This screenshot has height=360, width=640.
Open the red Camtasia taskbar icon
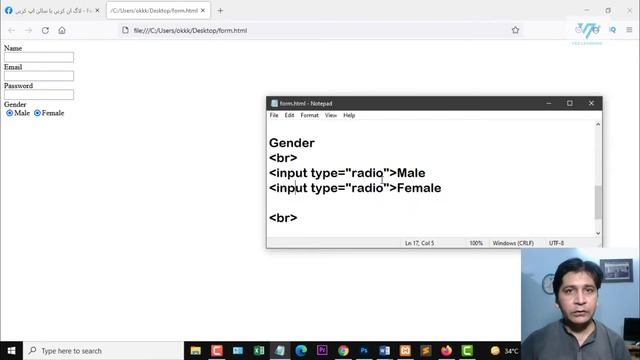point(217,351)
